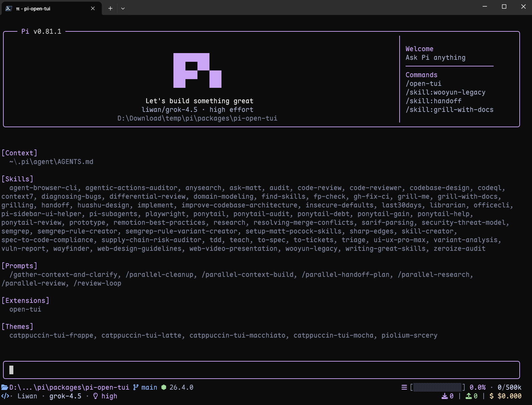Click the 0/500k token count
Image resolution: width=532 pixels, height=405 pixels.
pyautogui.click(x=509, y=387)
